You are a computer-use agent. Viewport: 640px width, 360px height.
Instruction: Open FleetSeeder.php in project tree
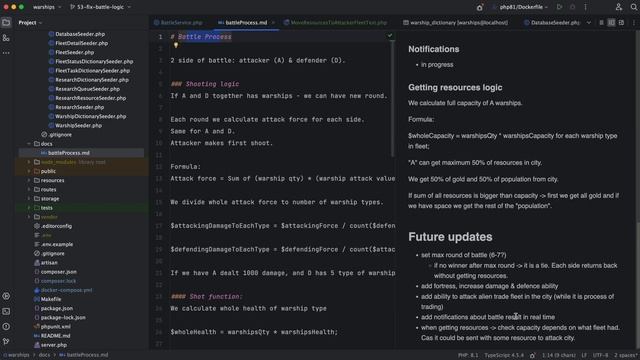point(75,52)
